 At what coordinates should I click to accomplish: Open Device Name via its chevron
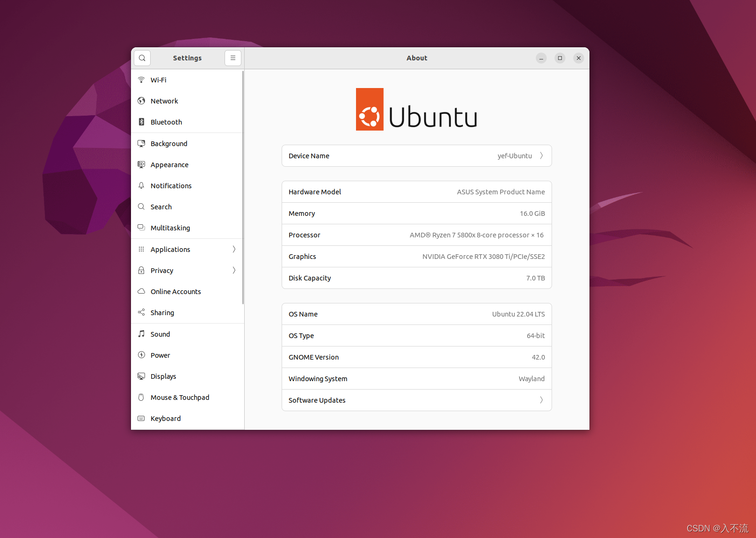point(541,155)
